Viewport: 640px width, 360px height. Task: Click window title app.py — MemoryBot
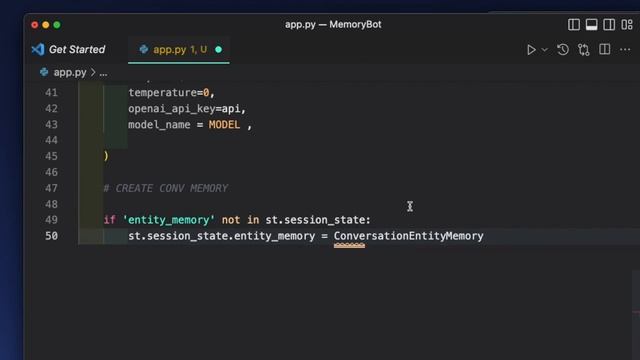click(333, 24)
